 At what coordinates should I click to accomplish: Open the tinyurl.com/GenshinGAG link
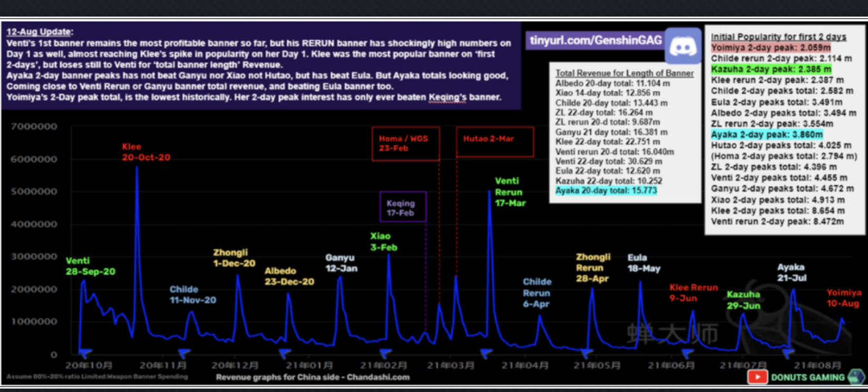click(x=596, y=41)
